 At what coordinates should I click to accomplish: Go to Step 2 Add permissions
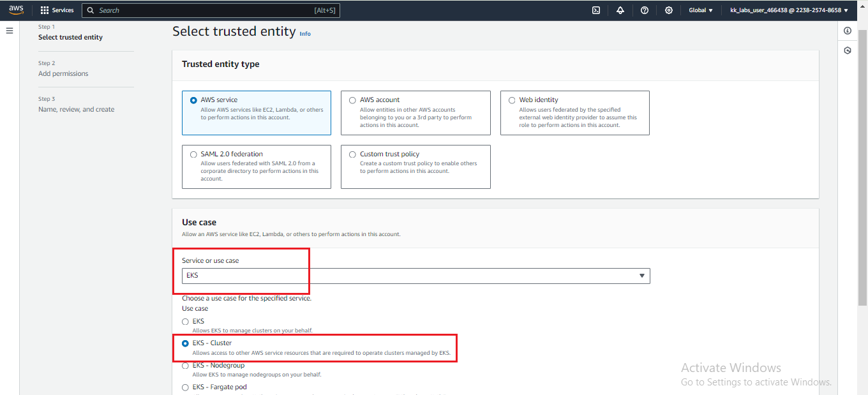[x=63, y=73]
